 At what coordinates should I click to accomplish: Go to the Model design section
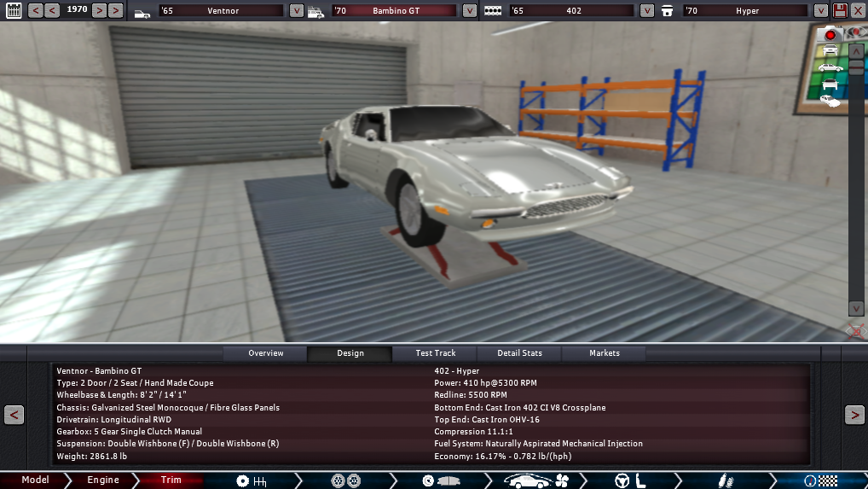click(35, 480)
